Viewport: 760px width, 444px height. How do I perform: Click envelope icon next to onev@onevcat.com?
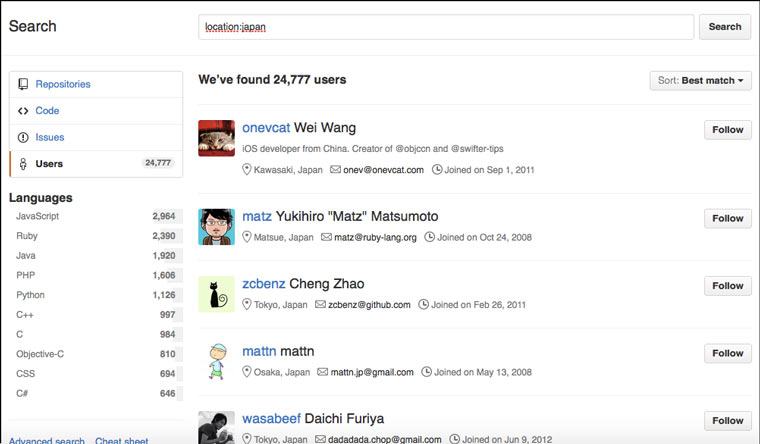335,170
